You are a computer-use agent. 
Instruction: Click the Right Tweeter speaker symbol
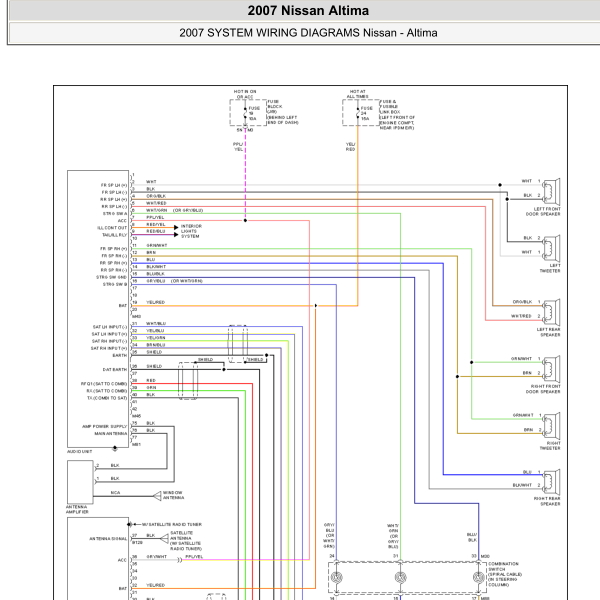pos(551,426)
